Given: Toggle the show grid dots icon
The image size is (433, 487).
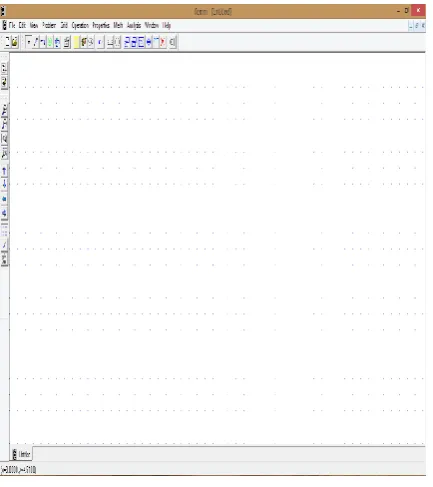Looking at the screenshot, I should pyautogui.click(x=4, y=230).
